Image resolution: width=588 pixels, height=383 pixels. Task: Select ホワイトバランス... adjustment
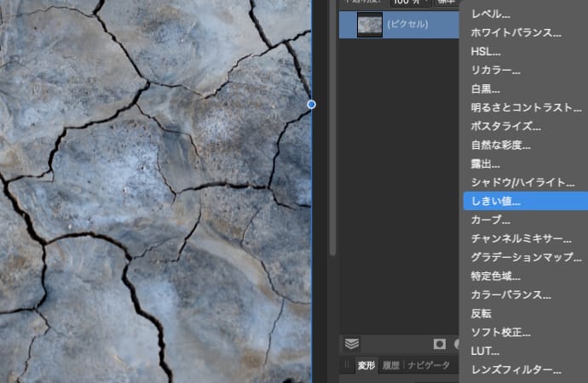(x=516, y=33)
